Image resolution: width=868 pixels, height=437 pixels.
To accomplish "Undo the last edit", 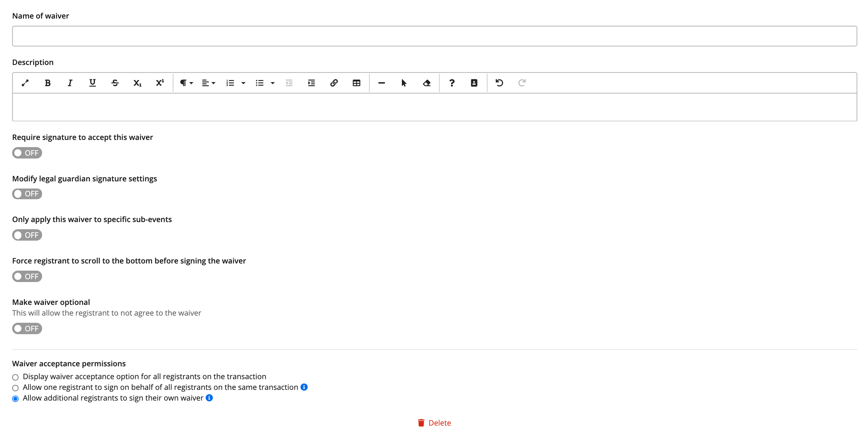I will 499,83.
